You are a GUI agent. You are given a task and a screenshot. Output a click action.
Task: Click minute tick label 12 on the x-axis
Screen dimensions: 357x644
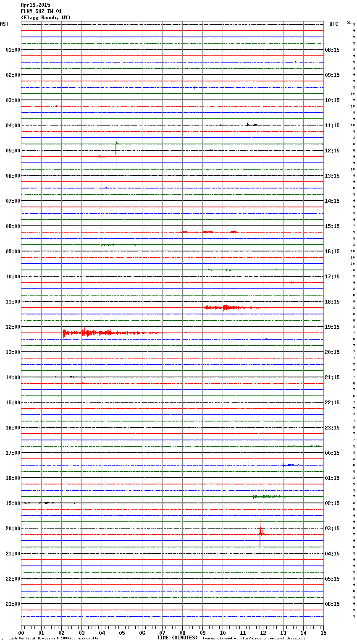click(x=263, y=633)
